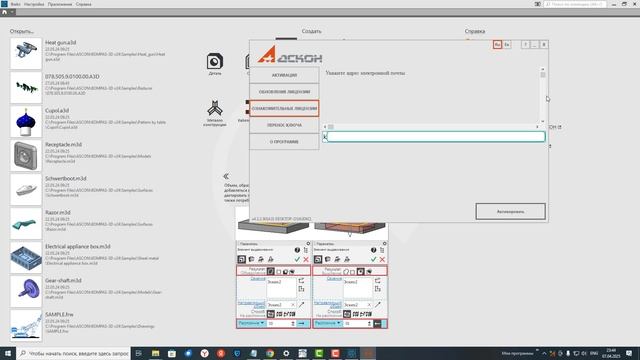The width and height of the screenshot is (640, 360).
Task: Open the Перенос ключа section
Action: point(284,125)
